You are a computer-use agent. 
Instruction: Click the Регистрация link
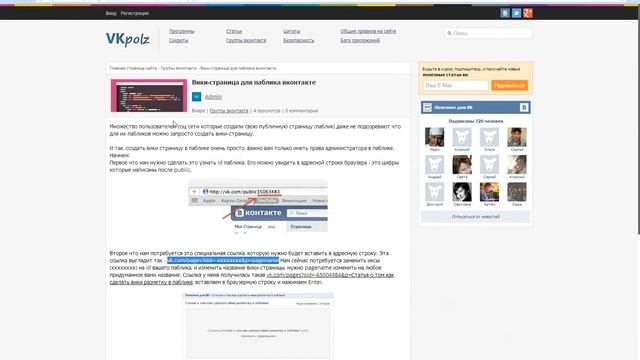point(134,13)
